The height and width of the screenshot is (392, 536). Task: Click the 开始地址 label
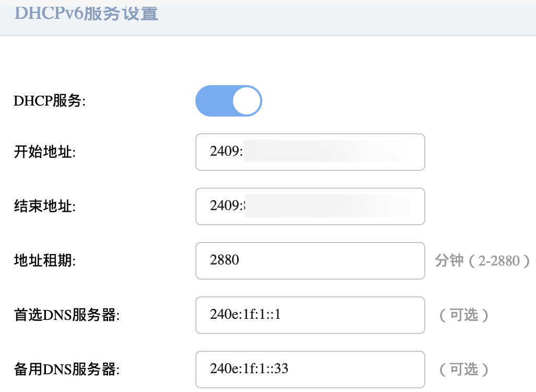click(x=45, y=153)
